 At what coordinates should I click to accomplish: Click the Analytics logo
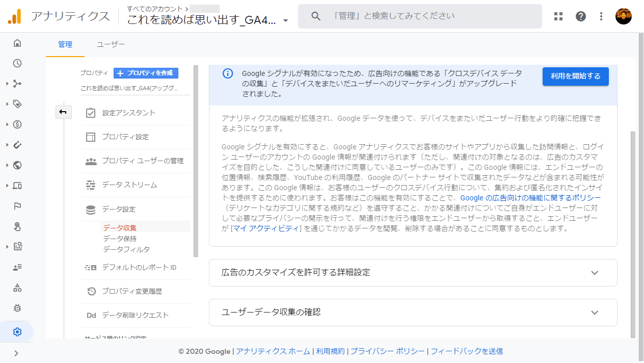(x=14, y=17)
